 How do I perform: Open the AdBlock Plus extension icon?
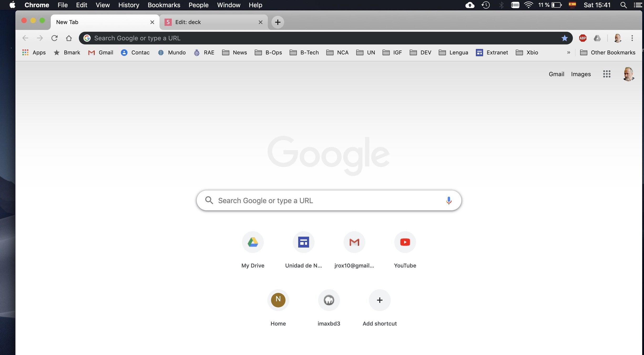coord(583,38)
